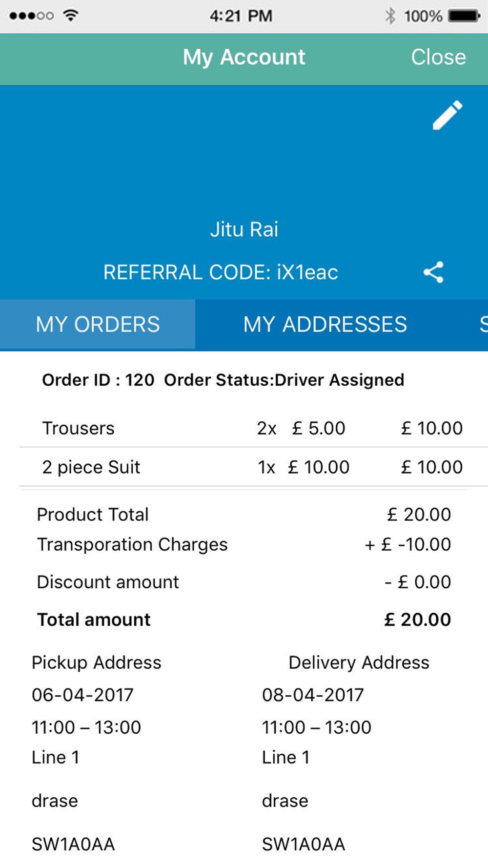The image size is (488, 868).
Task: Tap the battery indicator icon
Action: pos(465,16)
